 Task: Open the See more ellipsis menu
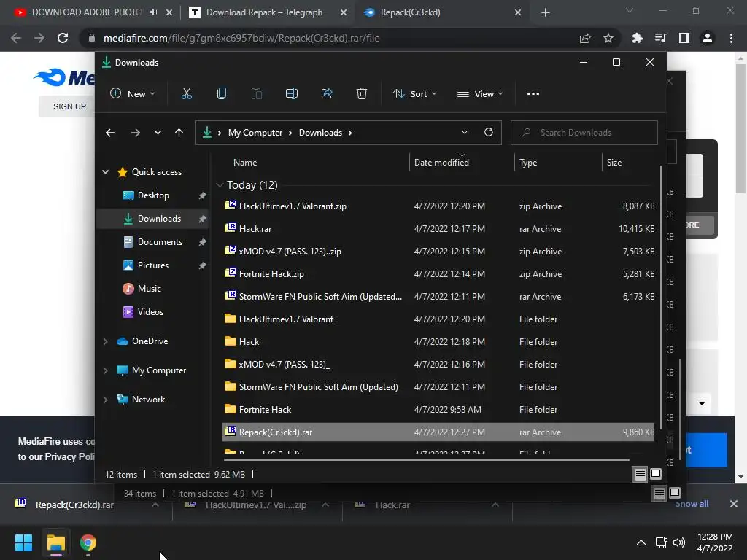[533, 94]
